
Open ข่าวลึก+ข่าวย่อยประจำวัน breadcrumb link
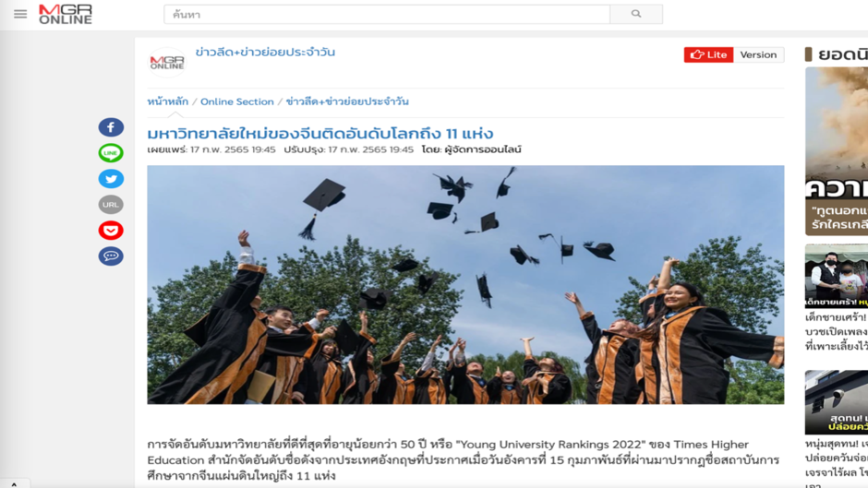(x=347, y=101)
